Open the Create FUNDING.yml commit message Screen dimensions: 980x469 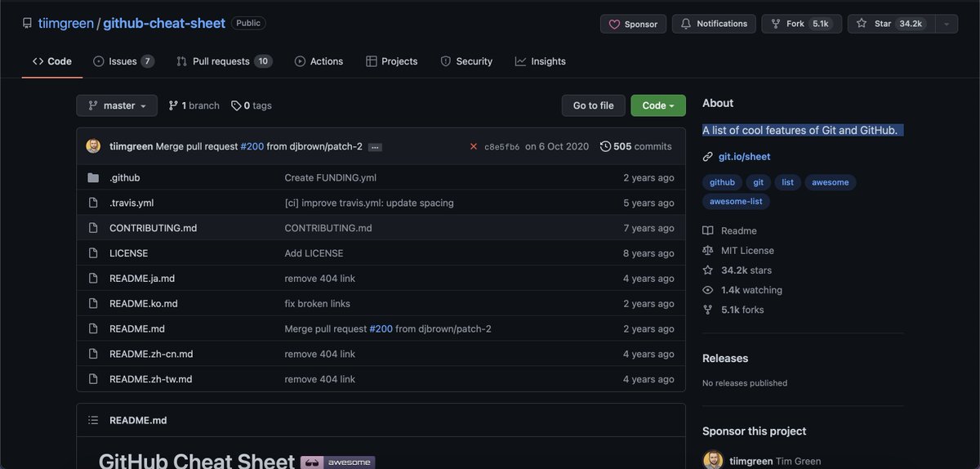coord(330,177)
